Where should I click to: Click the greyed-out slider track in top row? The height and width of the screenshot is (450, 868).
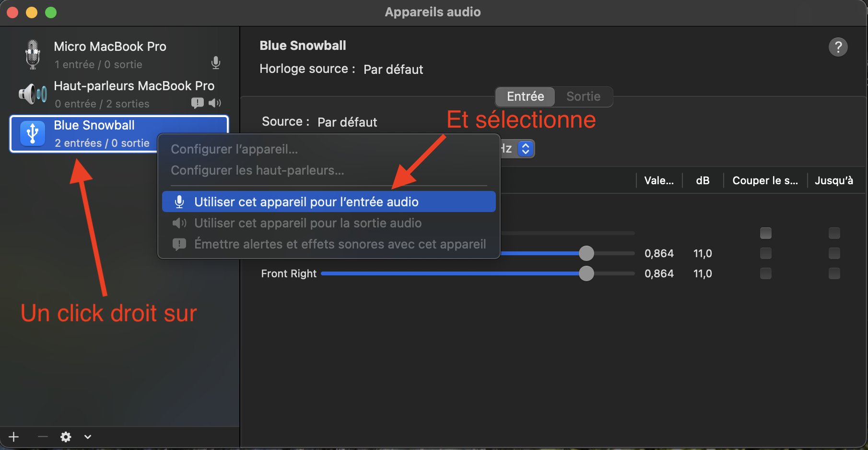pos(568,233)
